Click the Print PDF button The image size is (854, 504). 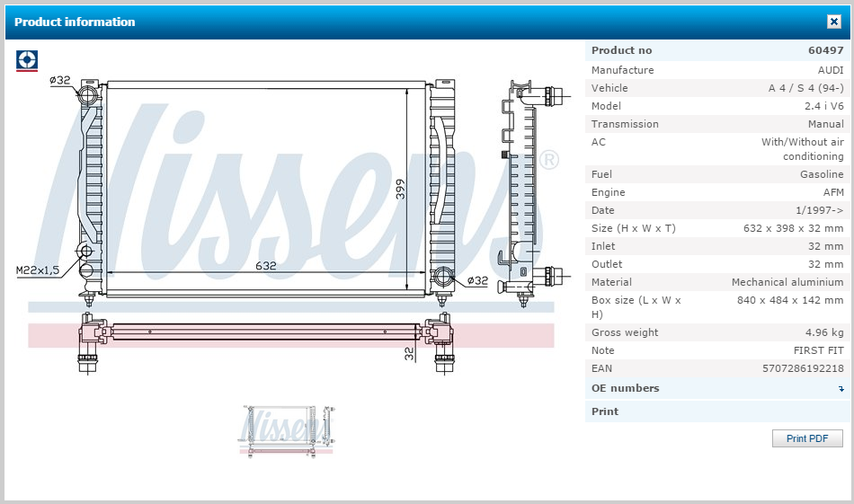807,438
